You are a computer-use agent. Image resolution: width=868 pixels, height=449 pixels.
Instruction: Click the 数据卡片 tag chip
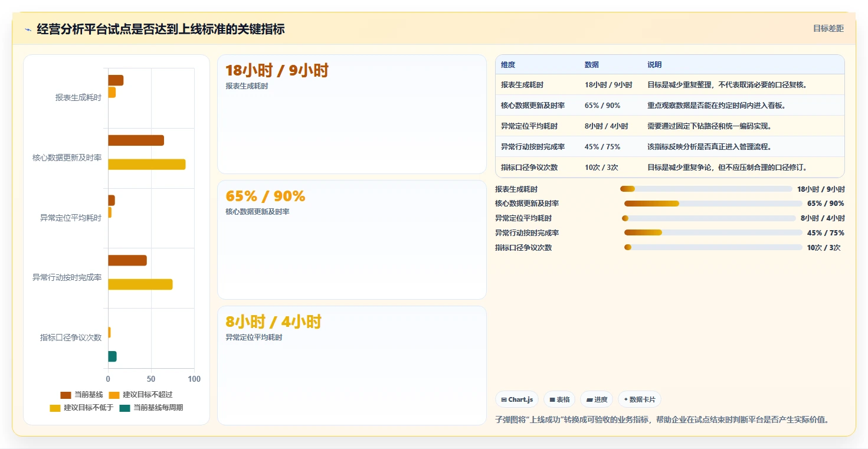point(640,399)
